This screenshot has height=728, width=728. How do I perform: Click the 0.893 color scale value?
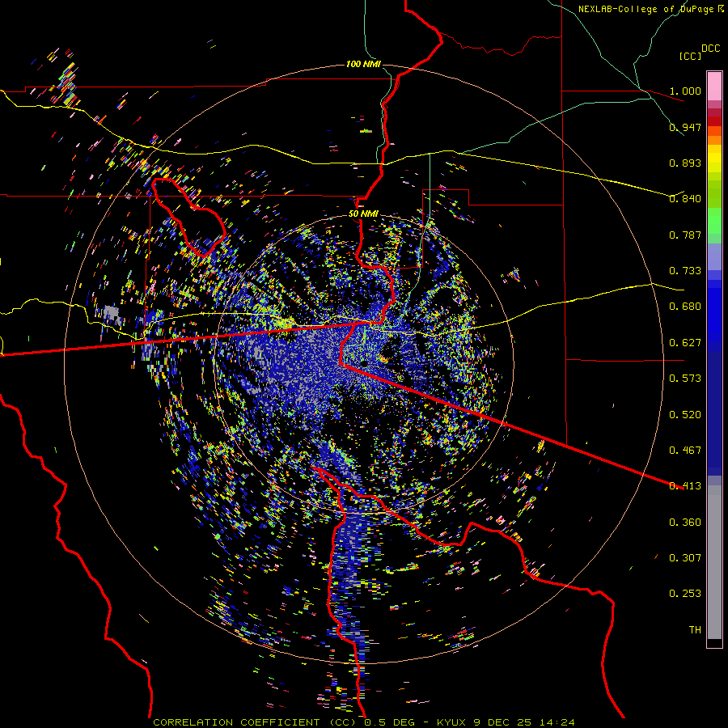coord(685,163)
